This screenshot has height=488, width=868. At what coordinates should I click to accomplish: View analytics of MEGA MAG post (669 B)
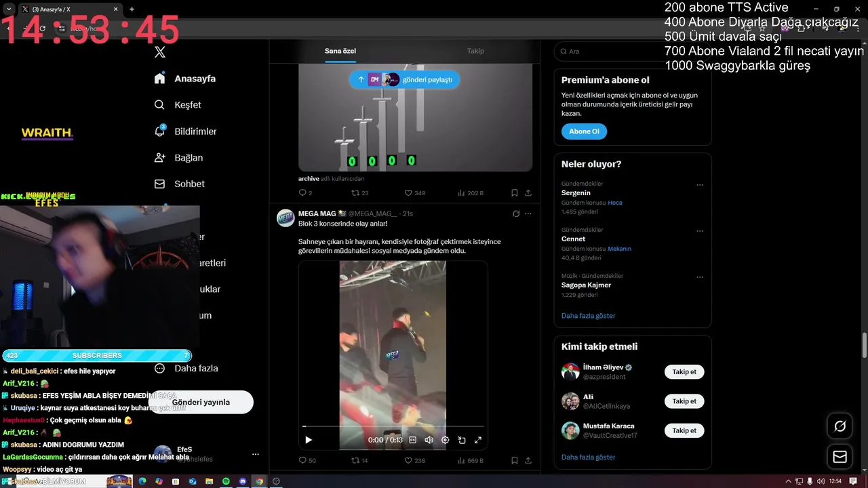pyautogui.click(x=471, y=460)
